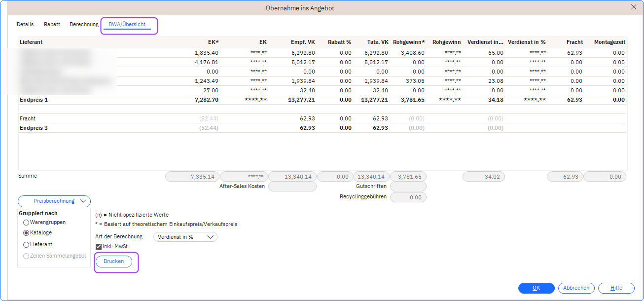The image size is (644, 301).
Task: Group by Lieferant radio option
Action: coord(26,245)
